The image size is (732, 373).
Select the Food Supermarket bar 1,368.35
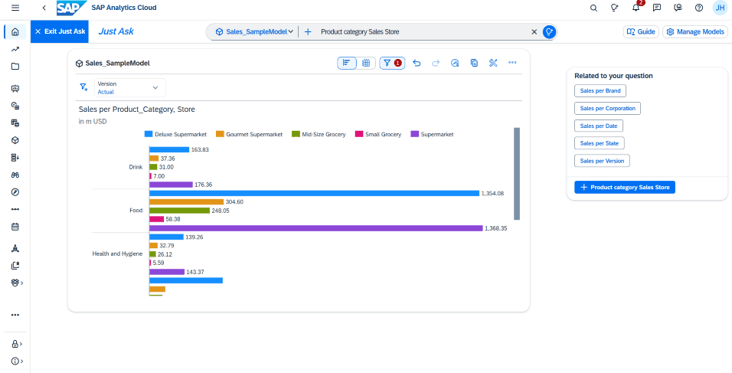[x=316, y=228]
